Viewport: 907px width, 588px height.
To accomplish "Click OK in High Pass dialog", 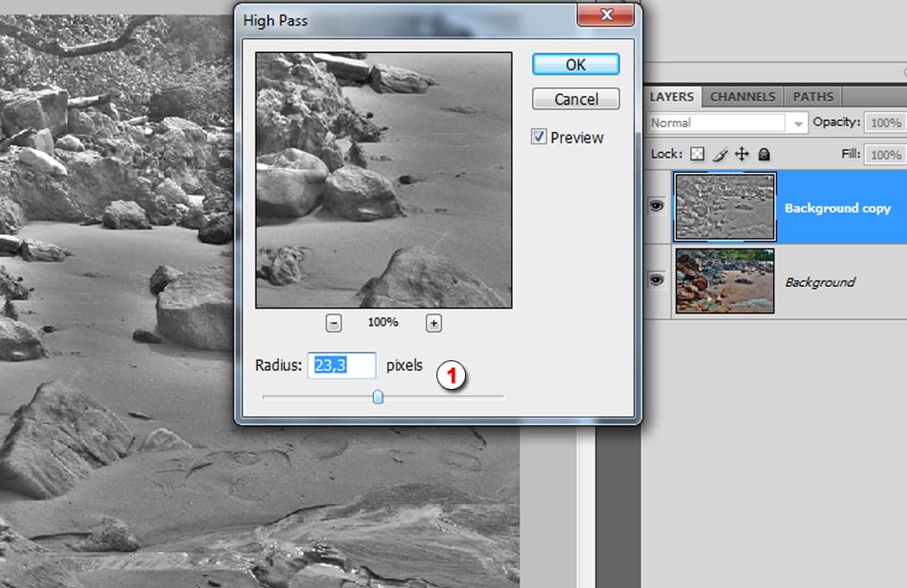I will pyautogui.click(x=575, y=65).
